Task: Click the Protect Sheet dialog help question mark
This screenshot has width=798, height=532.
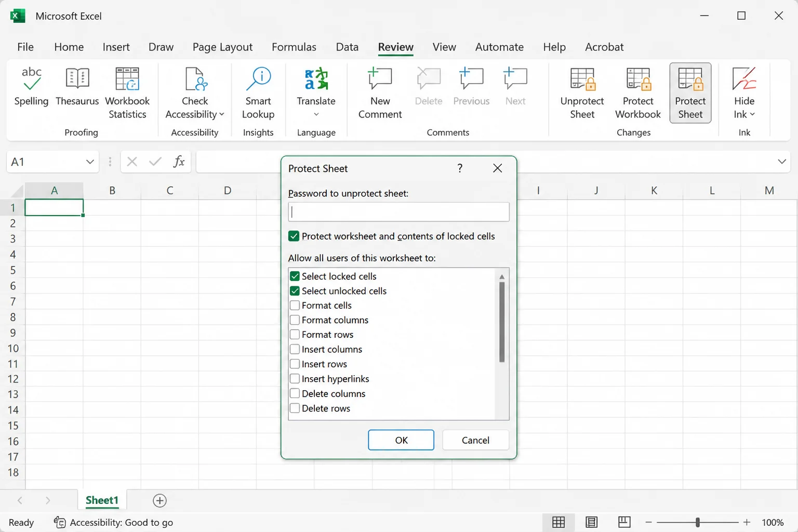Action: pos(460,168)
